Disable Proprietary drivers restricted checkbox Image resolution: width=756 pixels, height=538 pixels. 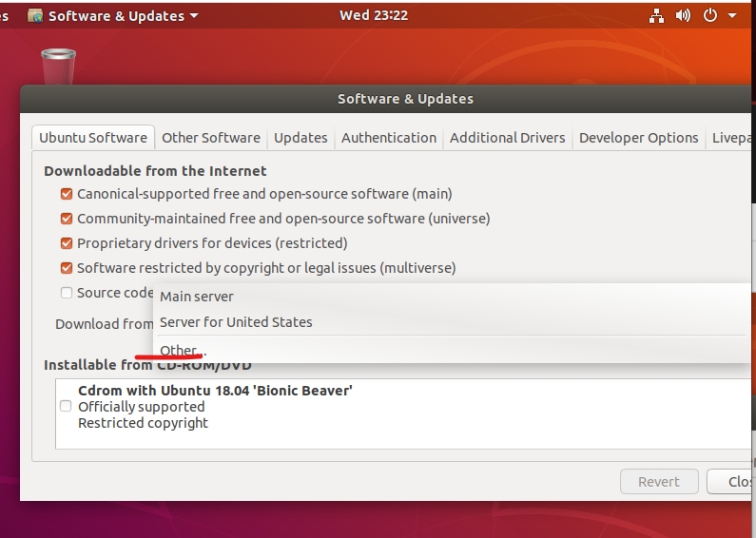coord(67,243)
